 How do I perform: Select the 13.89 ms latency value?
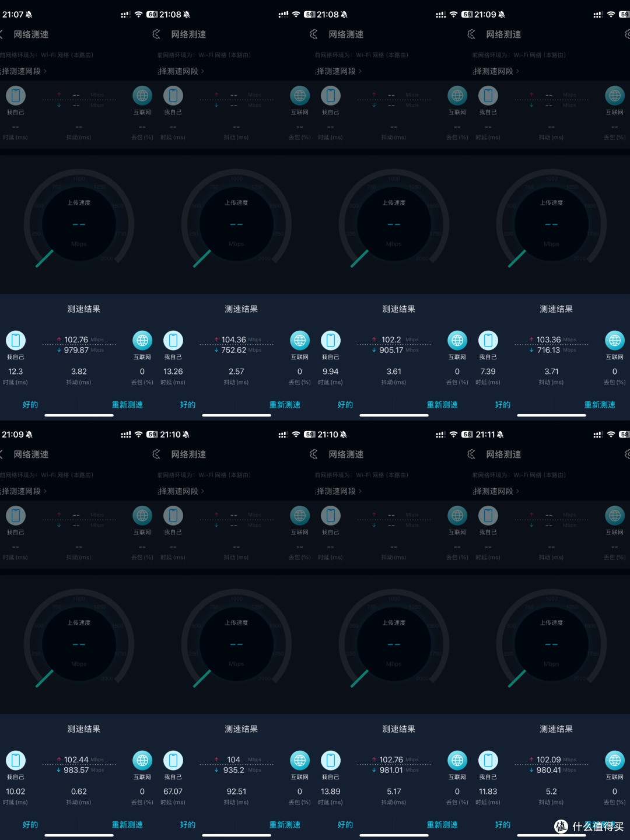(331, 792)
